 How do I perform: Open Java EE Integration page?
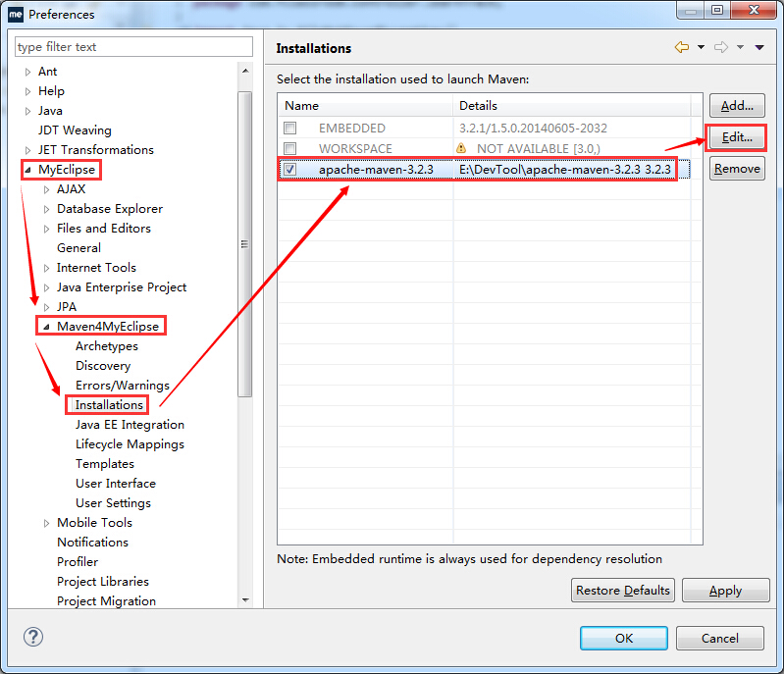(x=130, y=425)
